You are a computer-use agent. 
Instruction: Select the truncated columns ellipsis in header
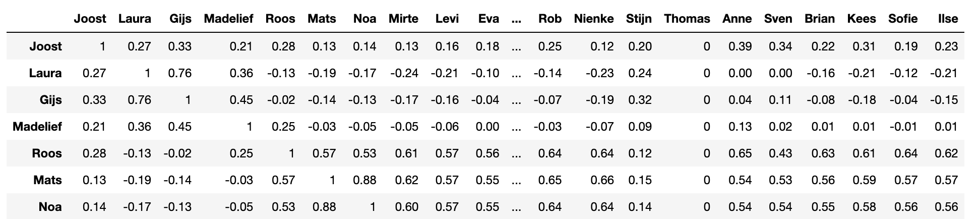pyautogui.click(x=516, y=20)
